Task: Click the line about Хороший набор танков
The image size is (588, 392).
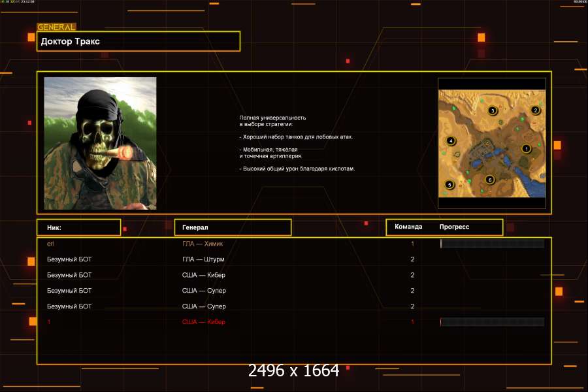Action: [x=296, y=137]
